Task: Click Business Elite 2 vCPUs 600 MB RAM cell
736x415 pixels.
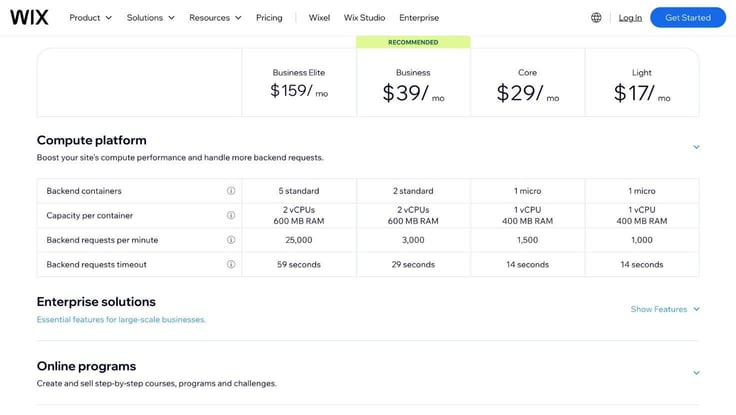Action: click(299, 215)
